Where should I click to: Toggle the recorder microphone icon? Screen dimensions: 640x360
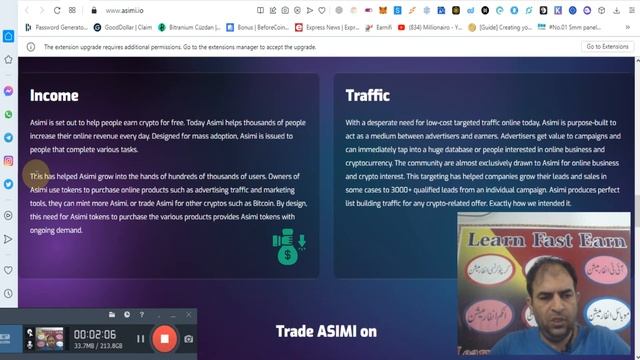(x=29, y=345)
